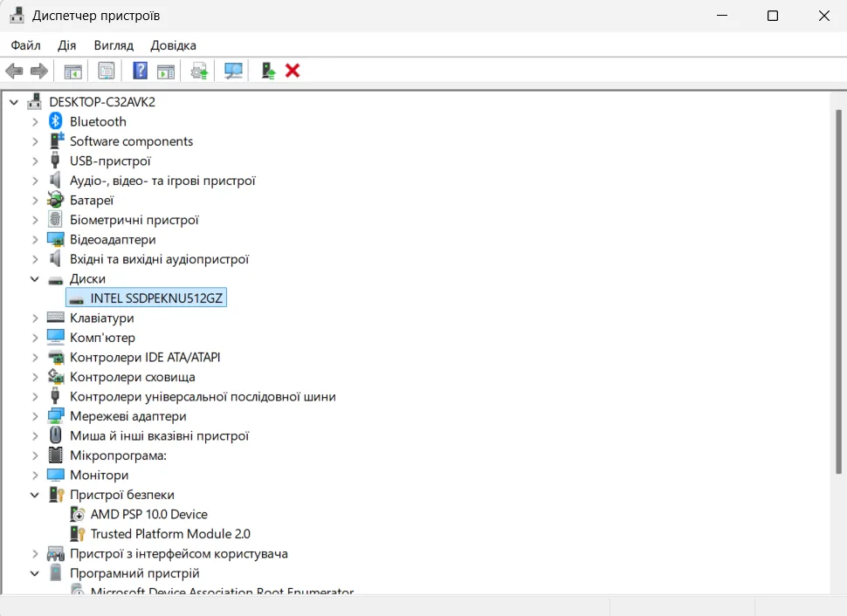This screenshot has width=847, height=616.
Task: Expand the Мережеві адаптери category
Action: 35,416
